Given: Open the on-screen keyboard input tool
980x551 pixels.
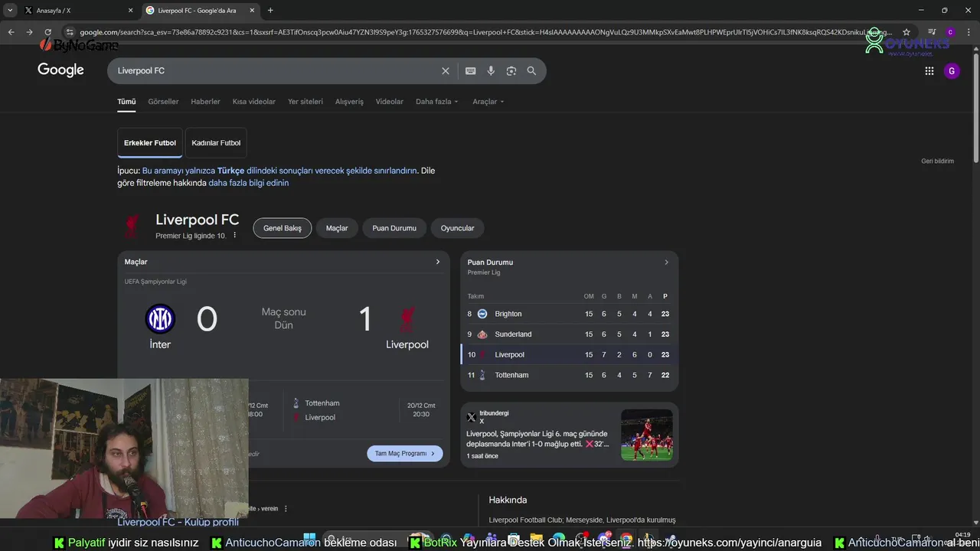Looking at the screenshot, I should [x=471, y=70].
